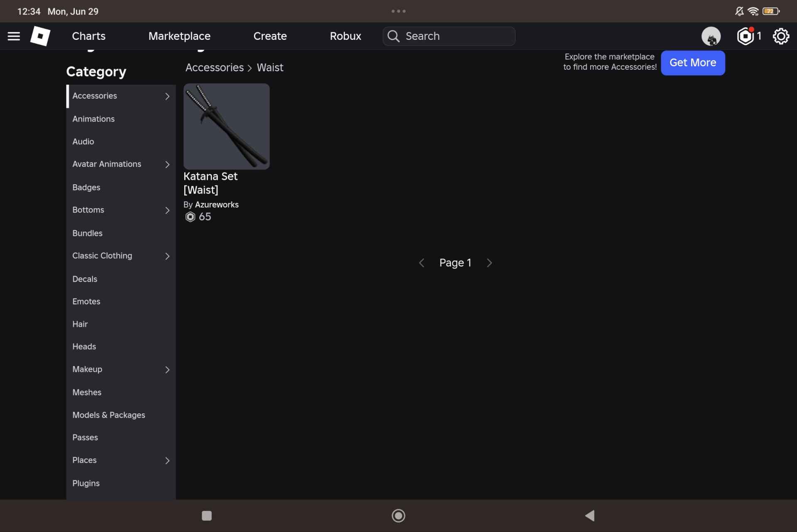This screenshot has height=532, width=797.
Task: Select the Decals category
Action: tap(121, 279)
